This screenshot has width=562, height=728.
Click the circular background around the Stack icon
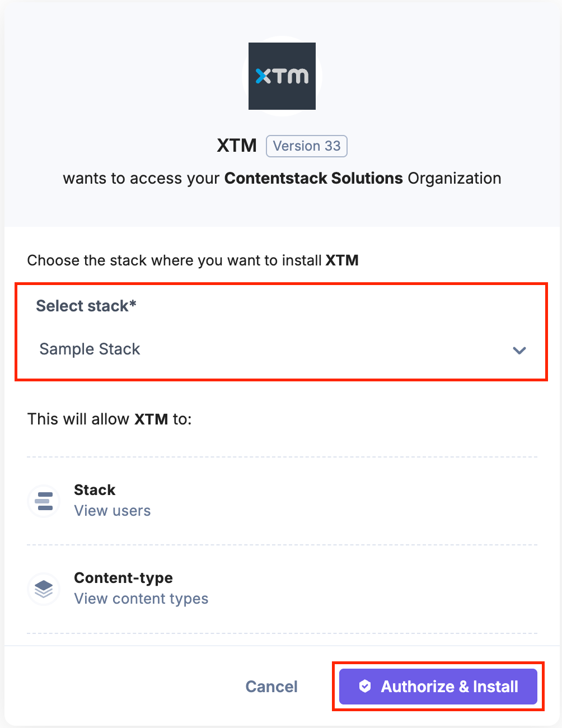click(44, 501)
